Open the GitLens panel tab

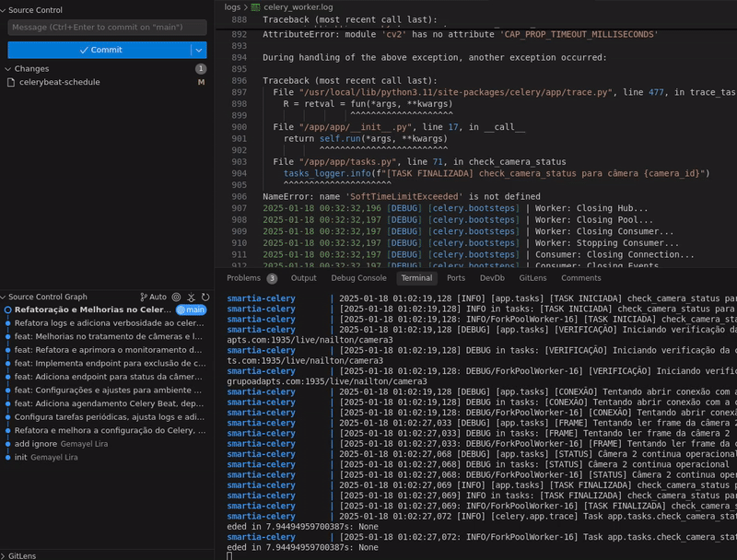(x=532, y=278)
